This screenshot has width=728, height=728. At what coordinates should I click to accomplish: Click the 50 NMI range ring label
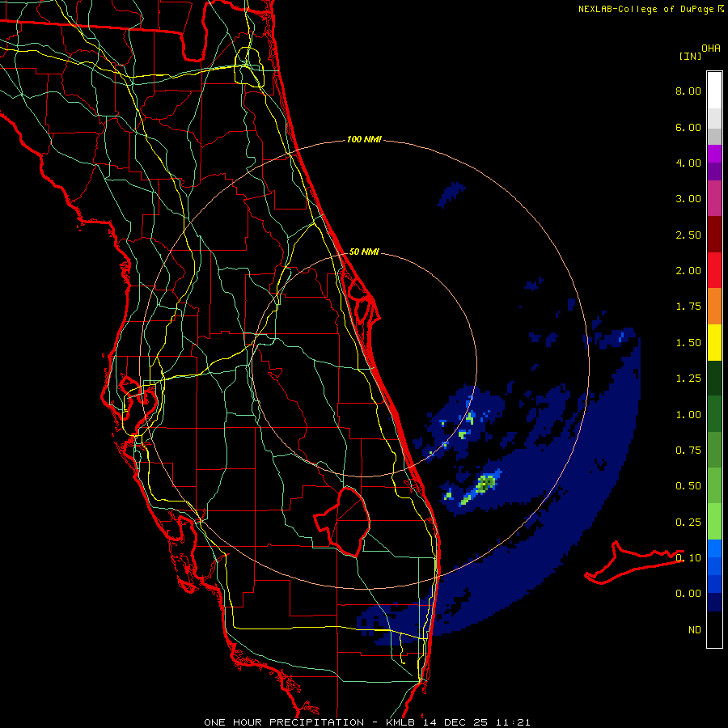[364, 252]
